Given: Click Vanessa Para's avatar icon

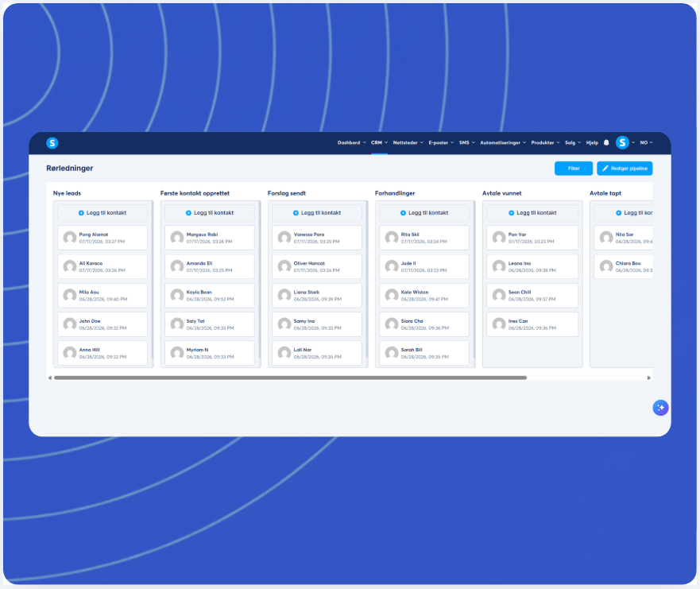Looking at the screenshot, I should click(284, 238).
